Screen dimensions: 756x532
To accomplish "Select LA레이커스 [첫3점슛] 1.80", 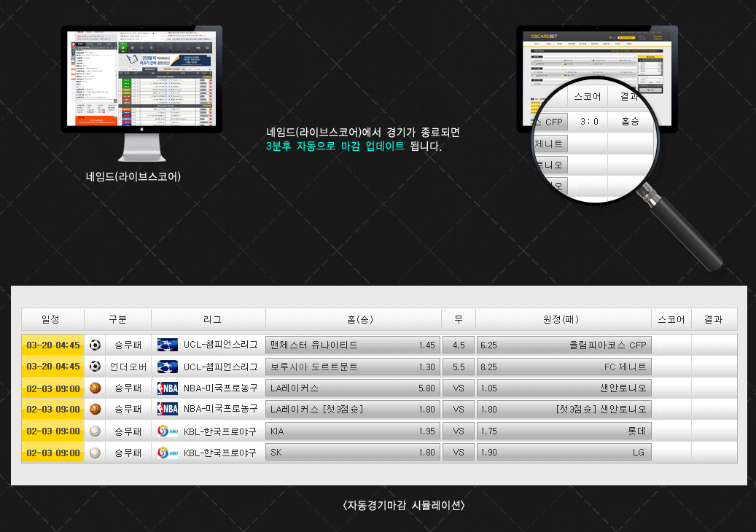I will click(352, 409).
